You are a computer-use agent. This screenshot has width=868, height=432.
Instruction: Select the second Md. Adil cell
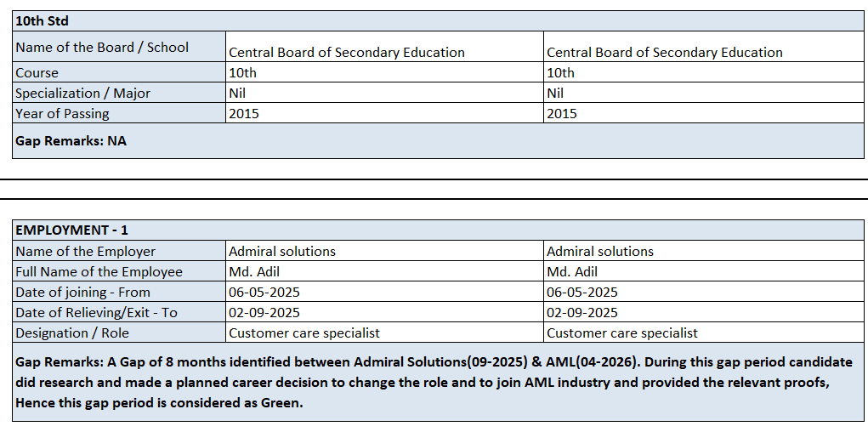coord(704,271)
